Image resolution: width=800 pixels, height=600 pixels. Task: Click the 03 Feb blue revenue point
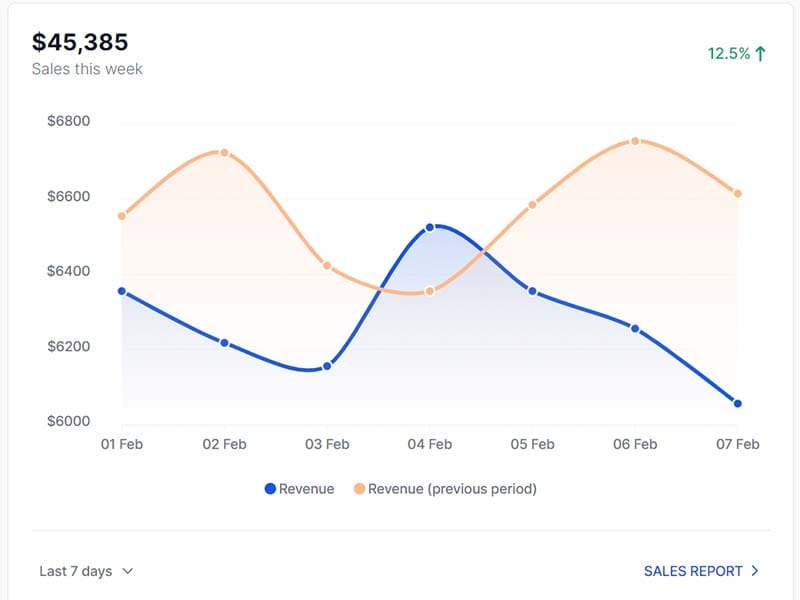(x=327, y=366)
